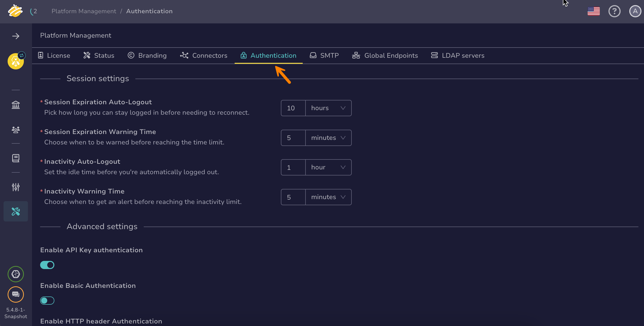Viewport: 644px width, 326px height.
Task: Select the Authentication tab
Action: [268, 55]
